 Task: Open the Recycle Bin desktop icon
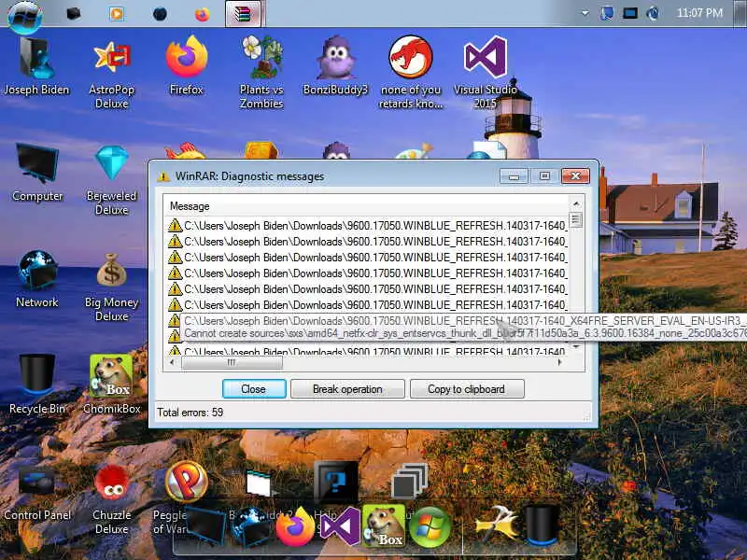[x=37, y=385]
